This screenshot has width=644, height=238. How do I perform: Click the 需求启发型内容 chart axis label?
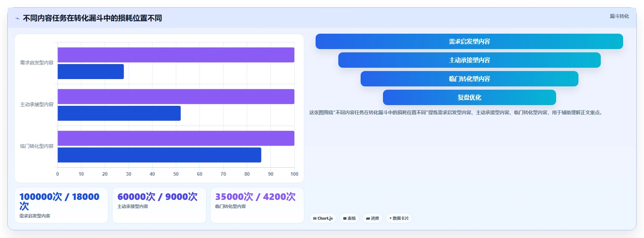(x=37, y=63)
